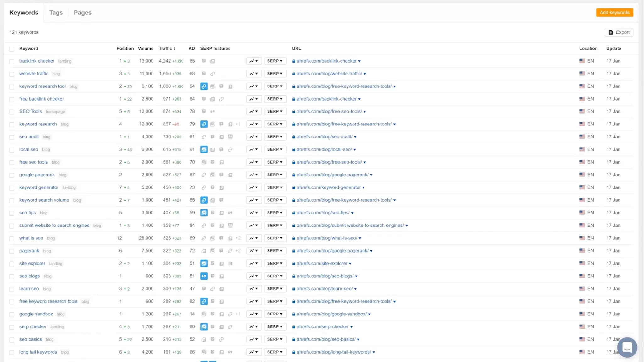Open the chat widget bubble icon
This screenshot has height=362, width=644.
[627, 347]
